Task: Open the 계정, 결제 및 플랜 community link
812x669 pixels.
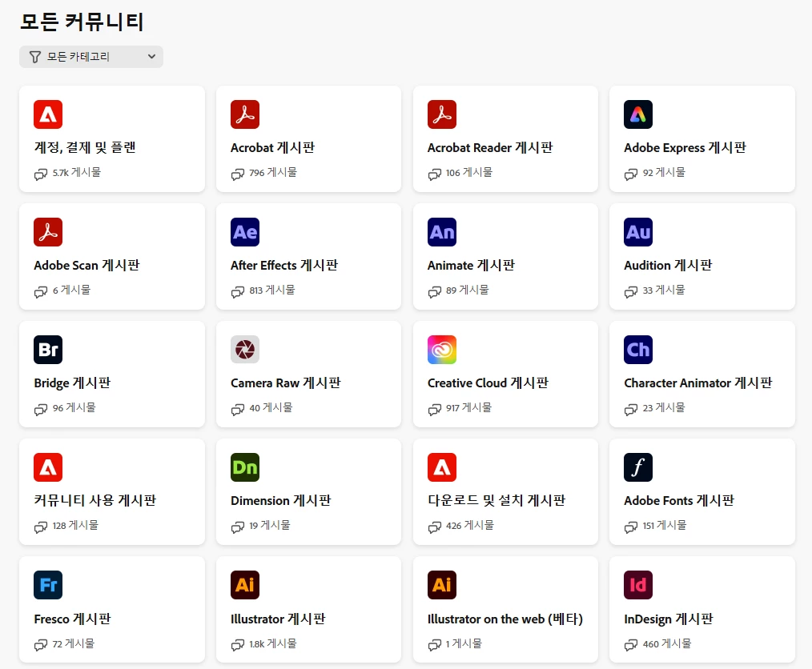Action: pos(85,147)
